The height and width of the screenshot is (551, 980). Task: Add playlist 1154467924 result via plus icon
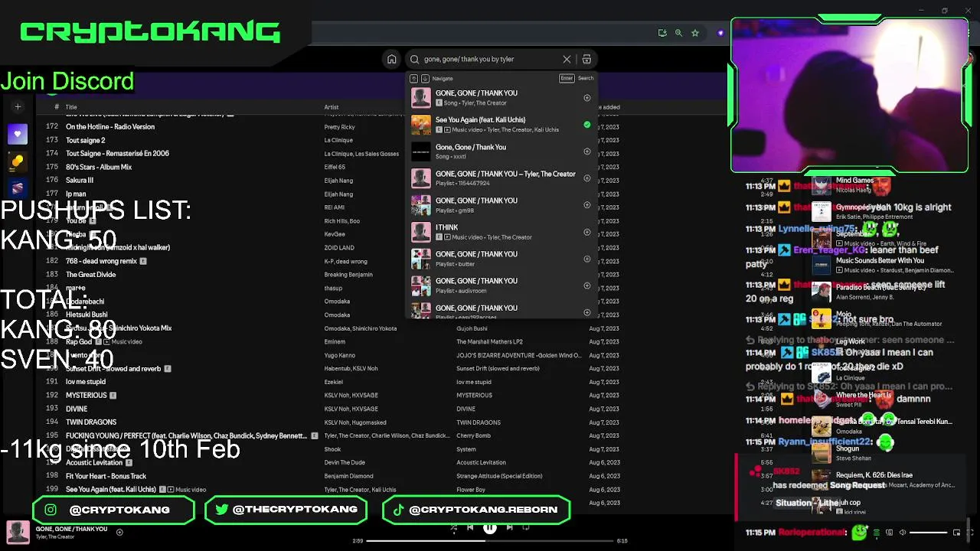pyautogui.click(x=587, y=178)
